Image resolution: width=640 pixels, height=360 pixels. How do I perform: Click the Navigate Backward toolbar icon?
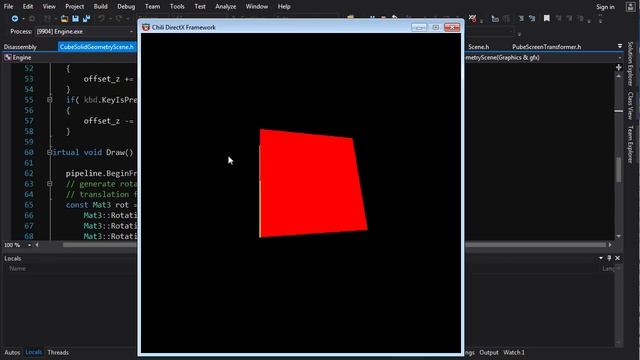click(15, 19)
